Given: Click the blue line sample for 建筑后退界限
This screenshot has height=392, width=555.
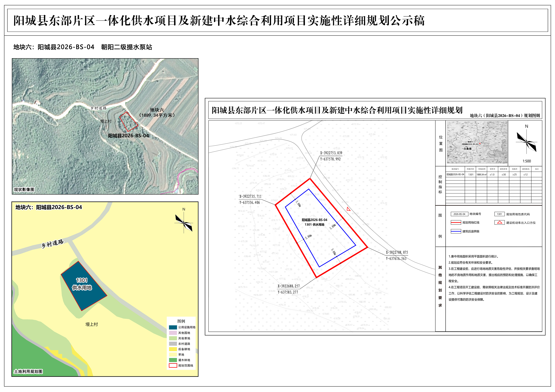Looking at the screenshot, I should click(456, 231).
